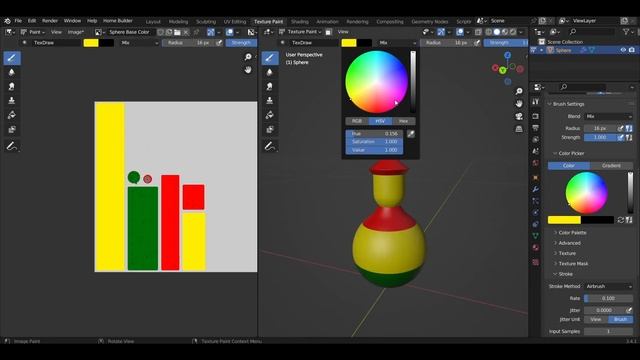The height and width of the screenshot is (360, 640).
Task: Switch Color Picker to Gradient mode
Action: (x=611, y=166)
